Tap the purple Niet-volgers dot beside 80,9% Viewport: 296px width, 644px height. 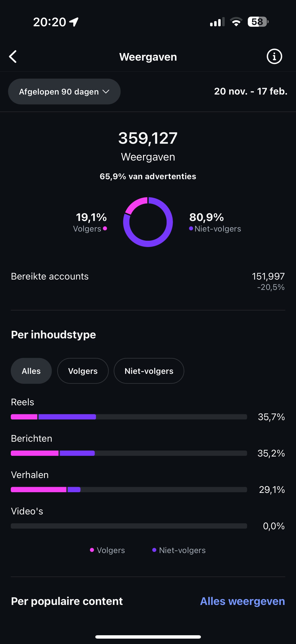tap(191, 228)
